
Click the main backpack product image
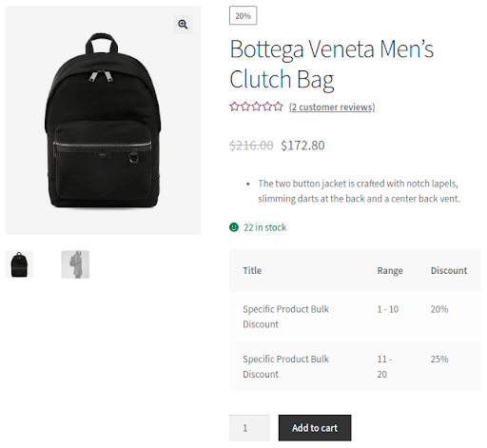click(x=103, y=121)
